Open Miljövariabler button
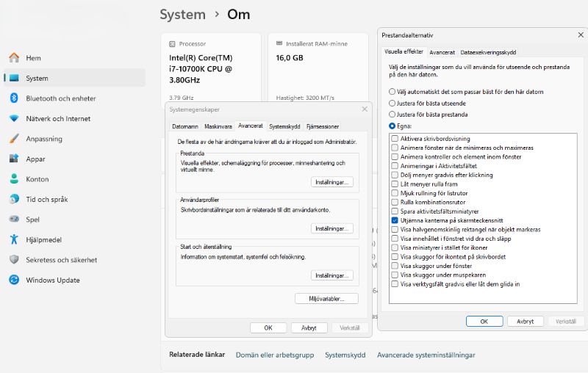 [326, 299]
